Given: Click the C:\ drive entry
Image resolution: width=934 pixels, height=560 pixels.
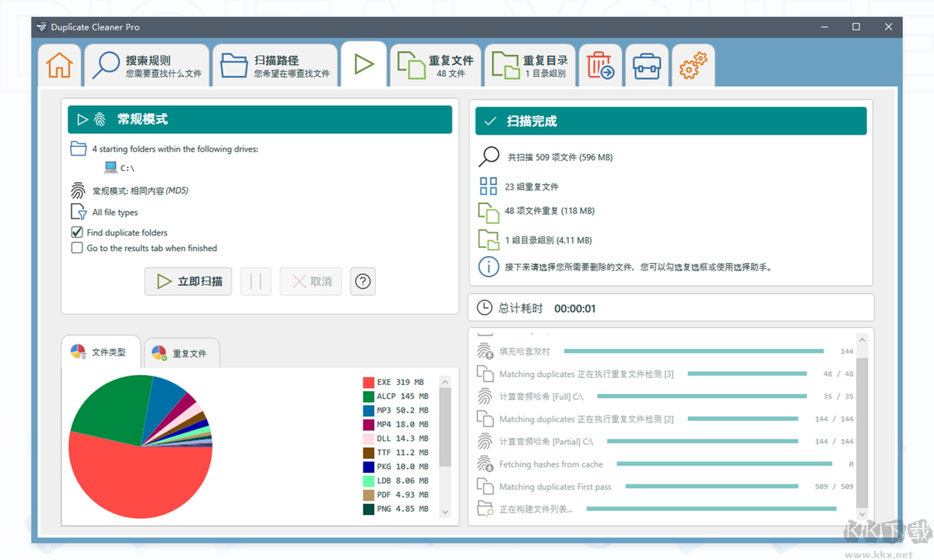Looking at the screenshot, I should pos(117,167).
